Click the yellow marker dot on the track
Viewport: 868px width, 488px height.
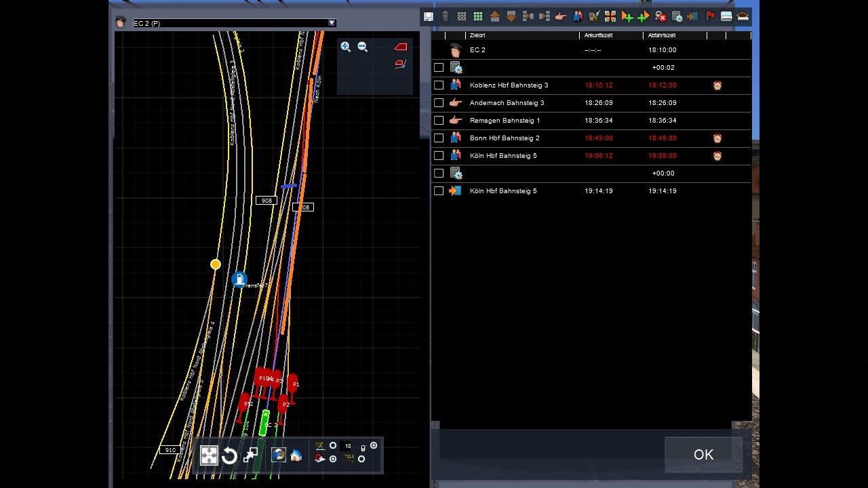click(215, 264)
